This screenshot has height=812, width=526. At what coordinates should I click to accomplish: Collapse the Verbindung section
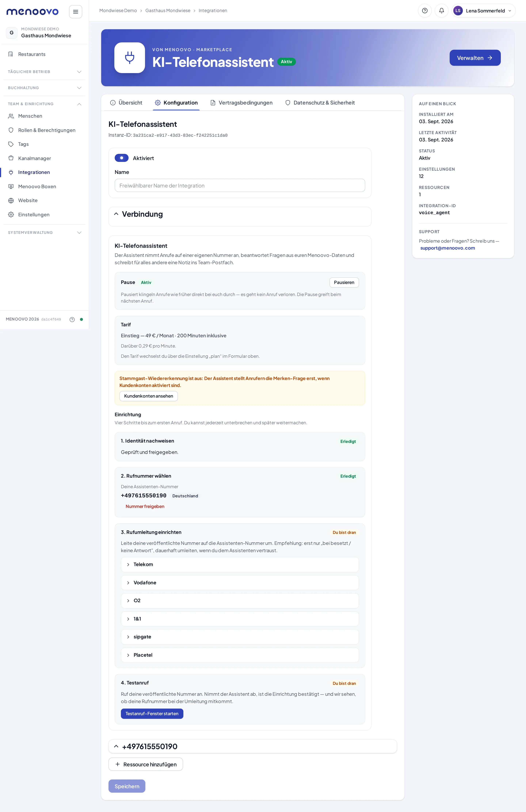click(116, 214)
